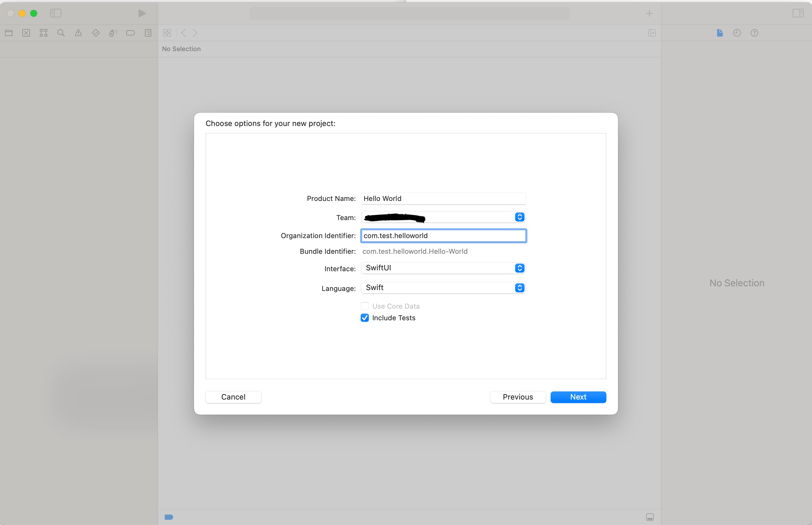Viewport: 812px width, 525px height.
Task: Click the Organization Identifier field
Action: tap(443, 235)
